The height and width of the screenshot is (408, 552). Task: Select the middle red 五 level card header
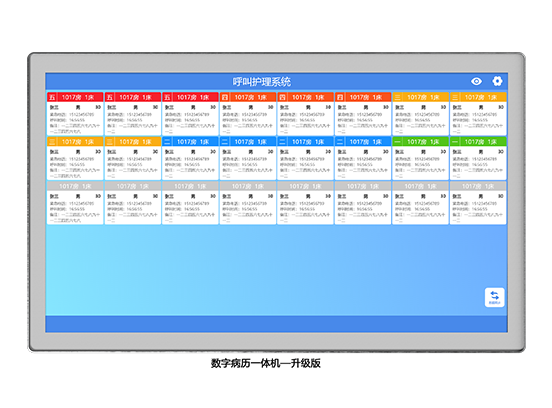coord(133,97)
